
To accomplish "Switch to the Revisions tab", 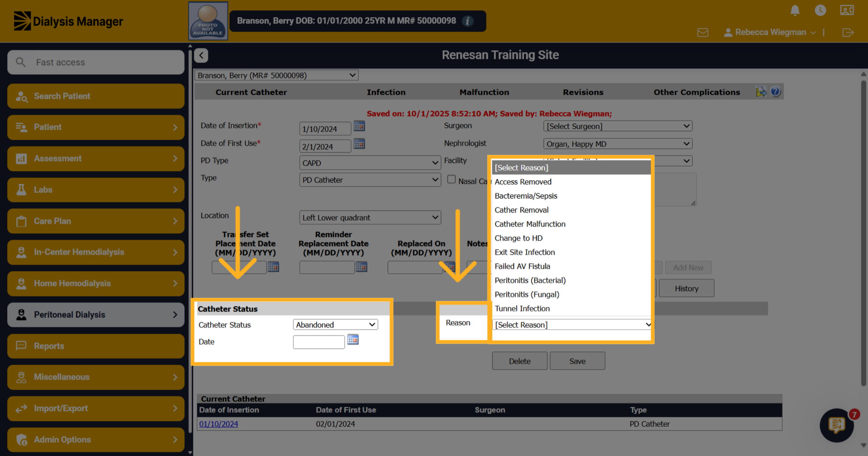I will pos(583,92).
